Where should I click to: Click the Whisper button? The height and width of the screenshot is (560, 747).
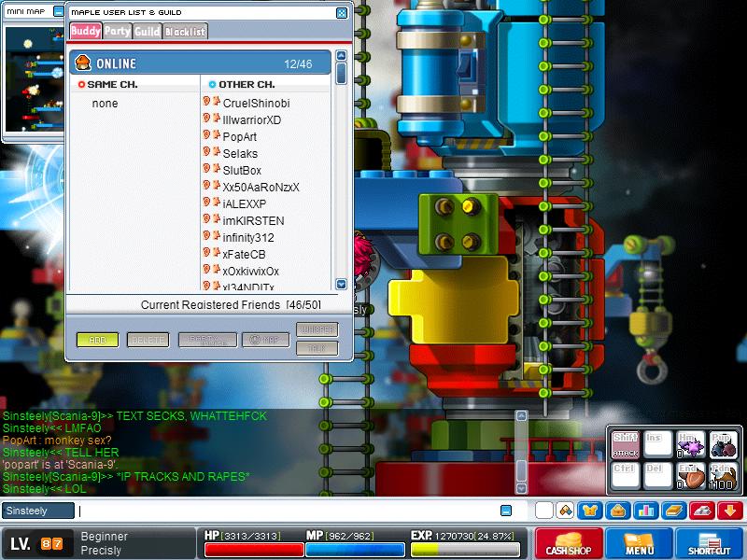click(317, 329)
